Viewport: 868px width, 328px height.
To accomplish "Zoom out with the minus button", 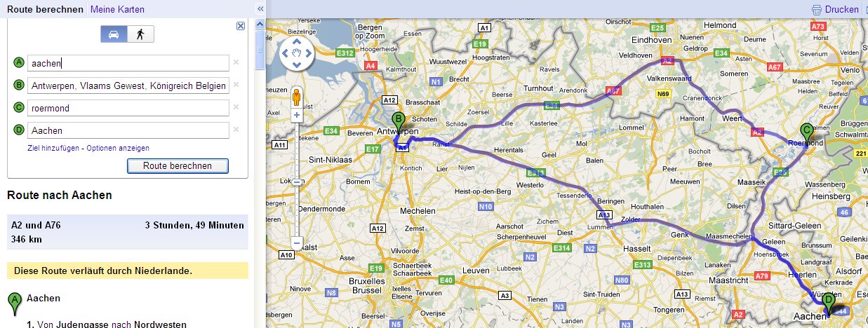I will tap(297, 244).
